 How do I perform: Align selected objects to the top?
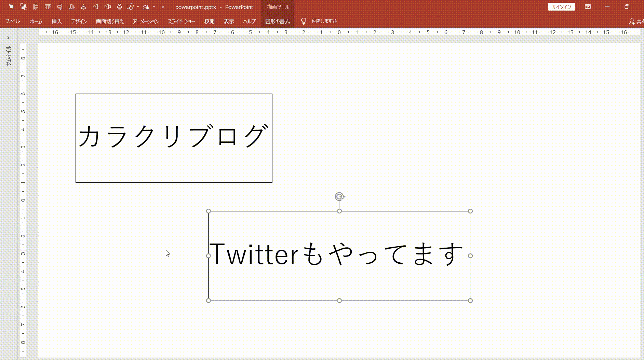pyautogui.click(x=48, y=6)
